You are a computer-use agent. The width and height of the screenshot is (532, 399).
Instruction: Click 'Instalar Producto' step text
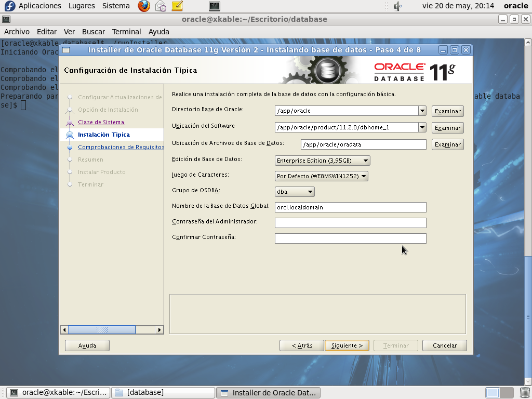click(102, 172)
